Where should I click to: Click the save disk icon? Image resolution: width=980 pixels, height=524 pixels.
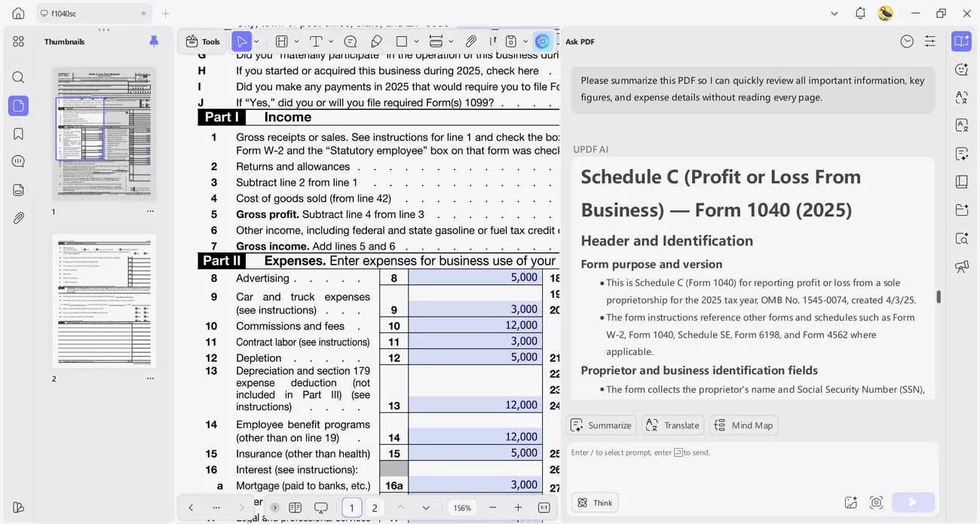coord(511,41)
